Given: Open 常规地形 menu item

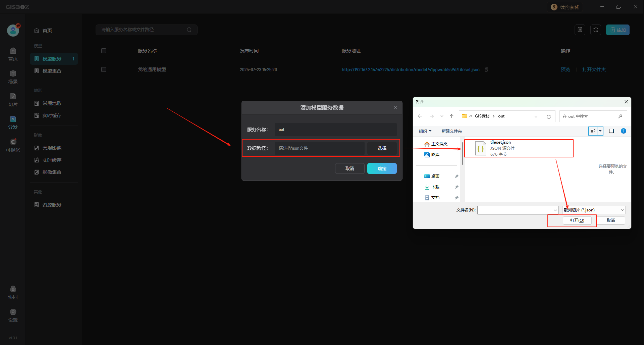Looking at the screenshot, I should coord(54,103).
